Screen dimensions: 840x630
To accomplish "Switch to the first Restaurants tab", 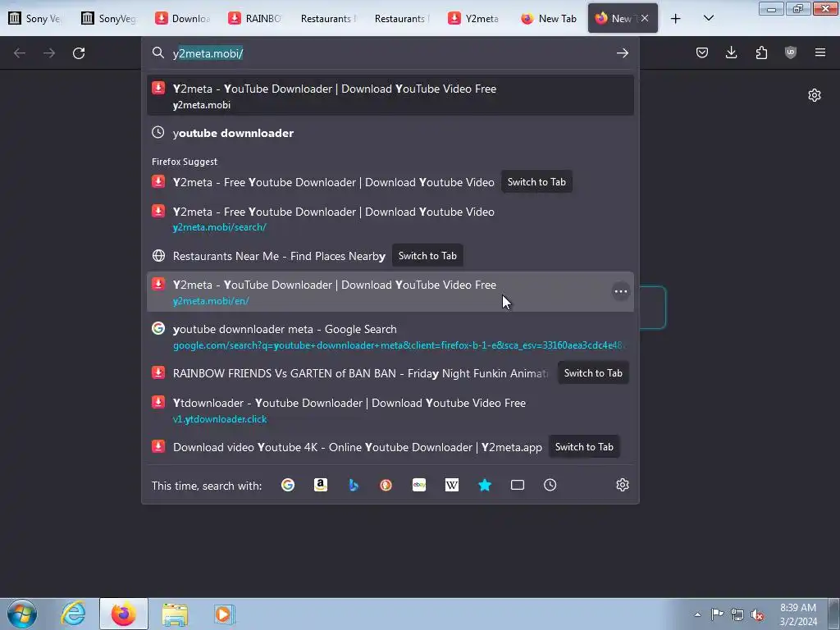I will click(x=329, y=18).
